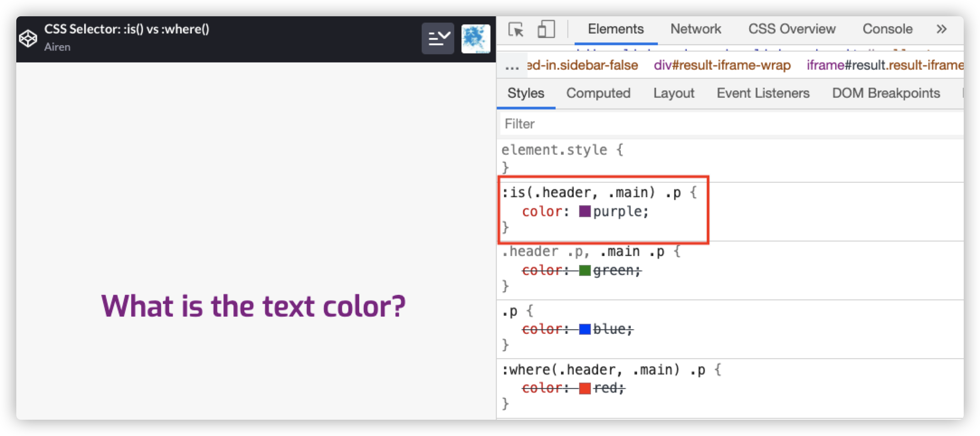Click the :where(.header, .main) .p selector
Screen dimensions: 980x436
[604, 370]
